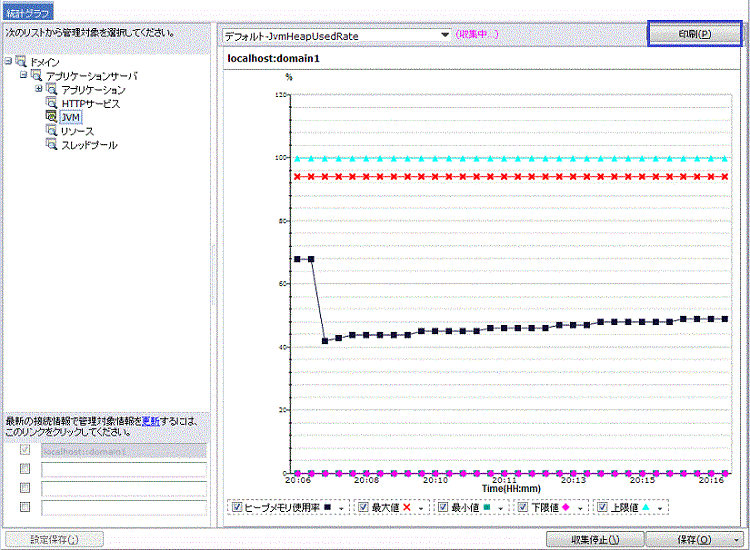Open the デフォルト-JvmHeapUsedRate graph dropdown
The height and width of the screenshot is (550, 750).
point(445,35)
